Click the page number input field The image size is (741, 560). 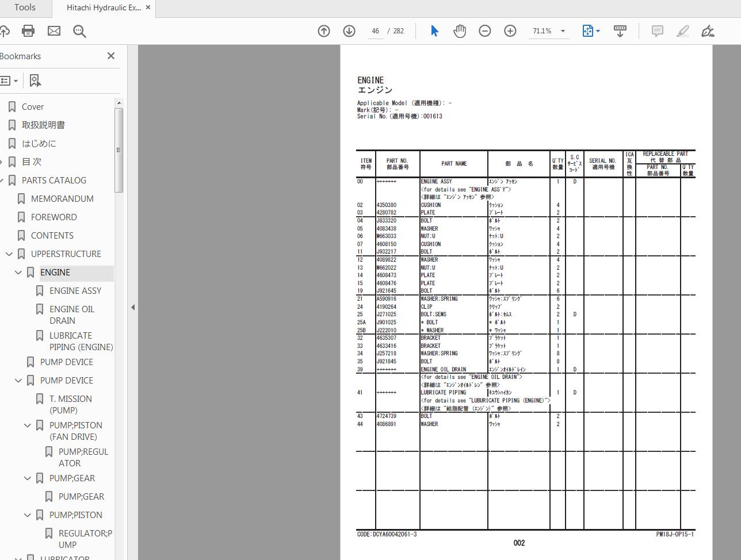point(375,31)
